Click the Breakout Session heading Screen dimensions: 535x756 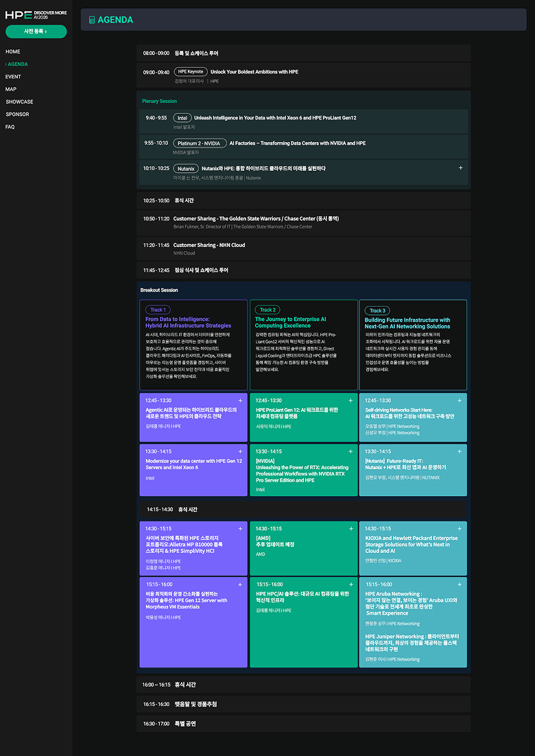tap(159, 290)
